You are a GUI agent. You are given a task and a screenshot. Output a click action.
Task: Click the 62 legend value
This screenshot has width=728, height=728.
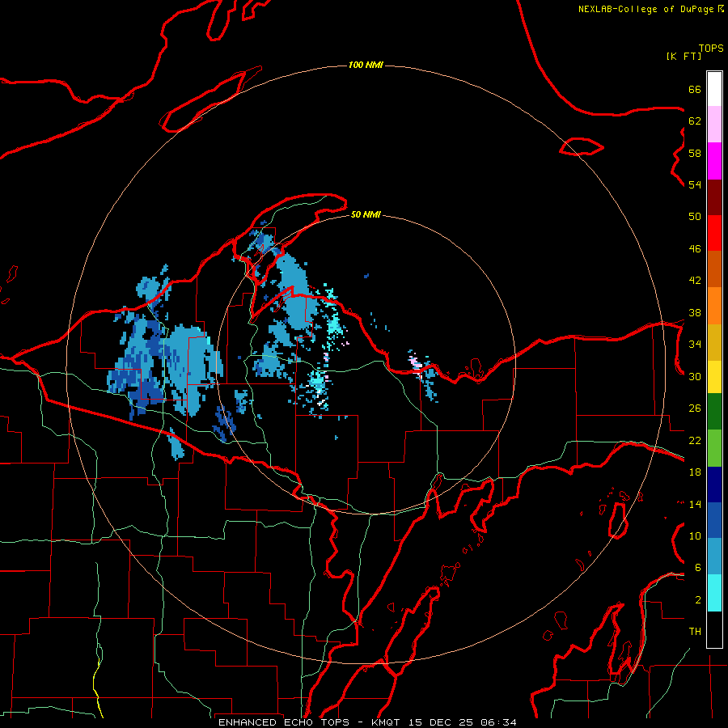tap(695, 121)
